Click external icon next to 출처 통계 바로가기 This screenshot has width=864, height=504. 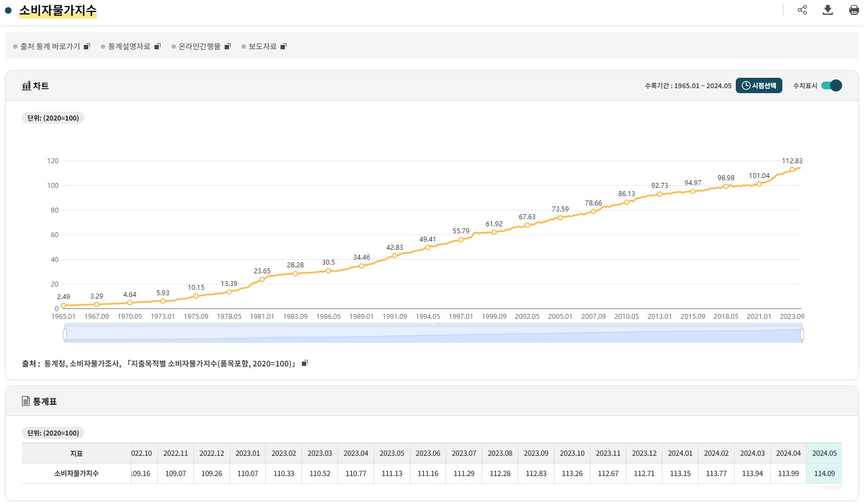(87, 47)
